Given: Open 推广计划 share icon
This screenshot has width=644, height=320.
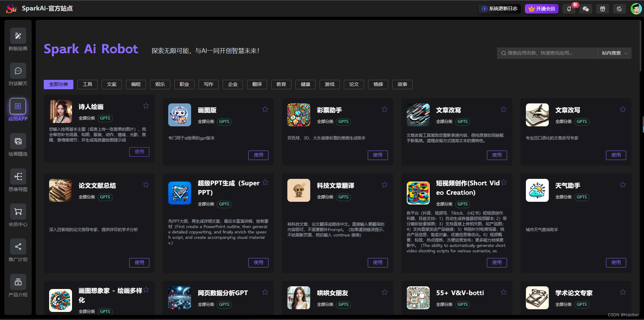Looking at the screenshot, I should click(x=18, y=247).
